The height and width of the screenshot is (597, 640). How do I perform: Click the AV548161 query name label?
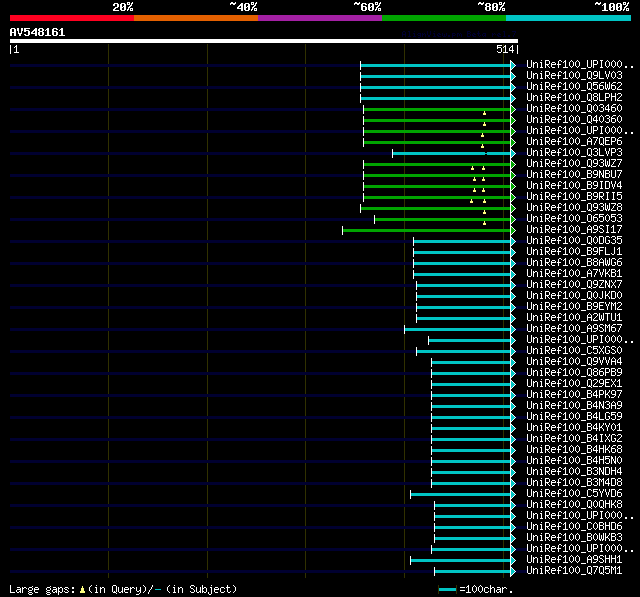point(37,32)
